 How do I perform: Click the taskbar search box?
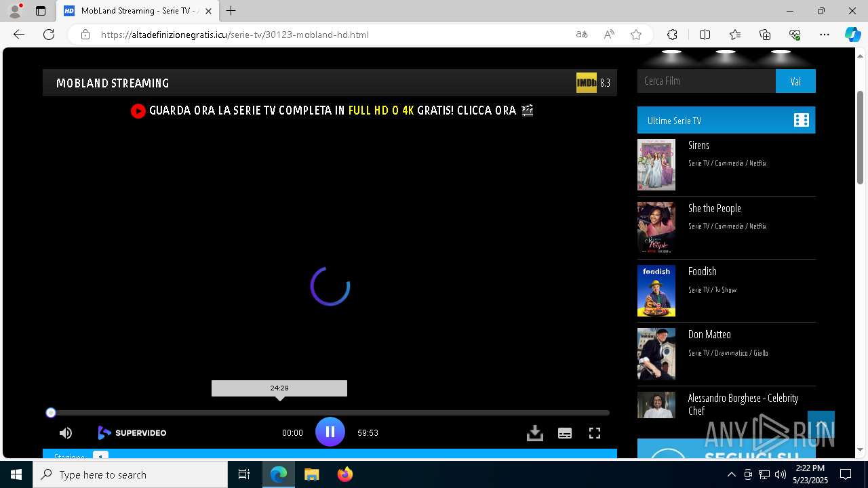[130, 474]
